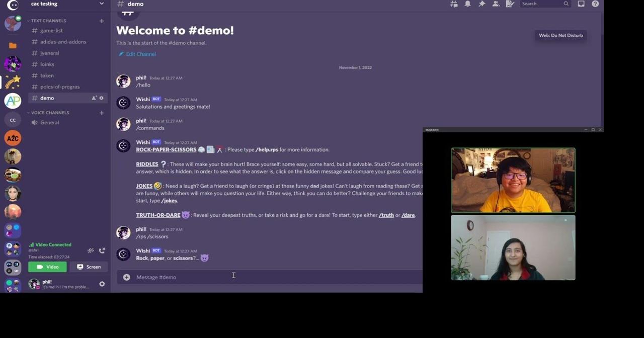This screenshot has height=338, width=644.
Task: Toggle noise suppression icon in voice panel
Action: 91,250
